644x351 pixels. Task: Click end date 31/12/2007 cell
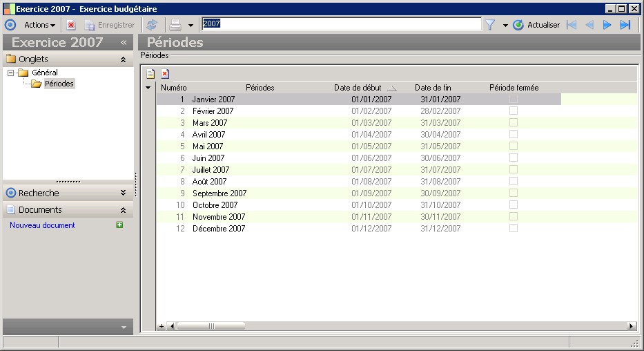pyautogui.click(x=440, y=229)
